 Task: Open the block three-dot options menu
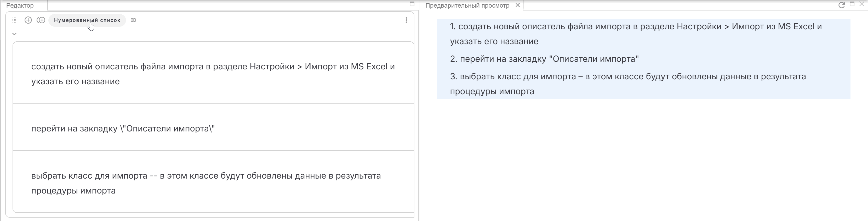coord(406,20)
